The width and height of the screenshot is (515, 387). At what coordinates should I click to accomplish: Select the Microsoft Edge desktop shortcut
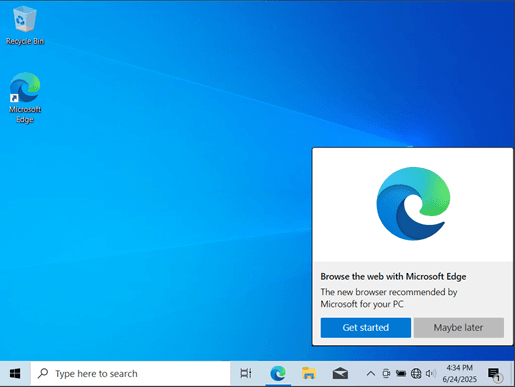pos(25,97)
